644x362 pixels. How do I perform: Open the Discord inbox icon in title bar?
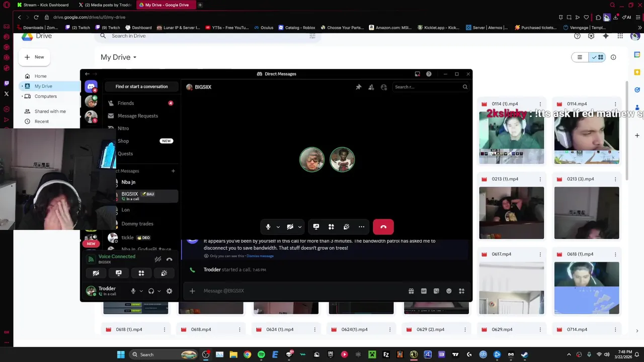417,74
